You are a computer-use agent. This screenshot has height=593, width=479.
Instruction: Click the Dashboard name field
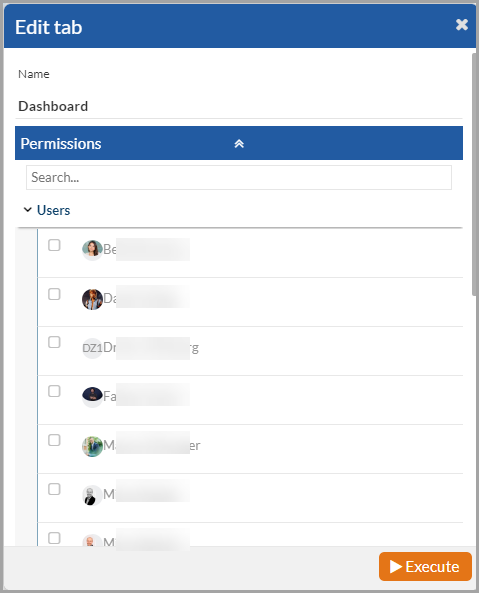(x=239, y=106)
